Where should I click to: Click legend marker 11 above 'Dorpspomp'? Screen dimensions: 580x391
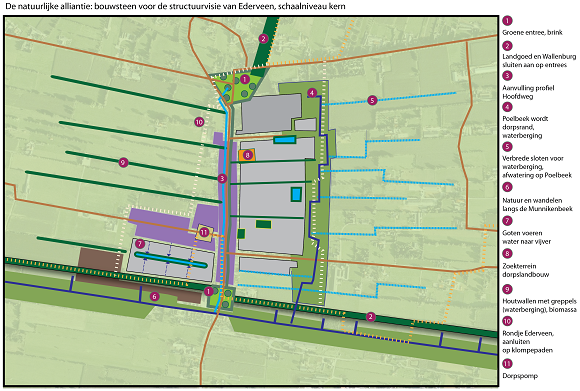click(507, 364)
